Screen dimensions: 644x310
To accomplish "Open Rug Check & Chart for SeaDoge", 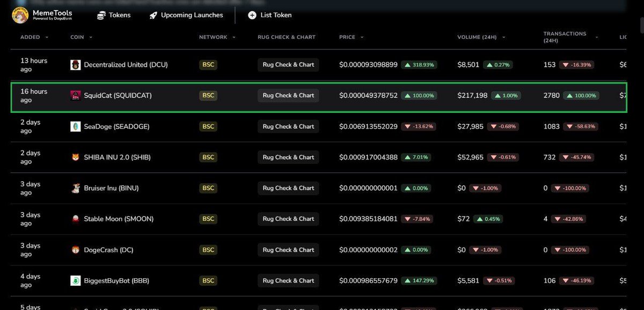I will point(288,127).
